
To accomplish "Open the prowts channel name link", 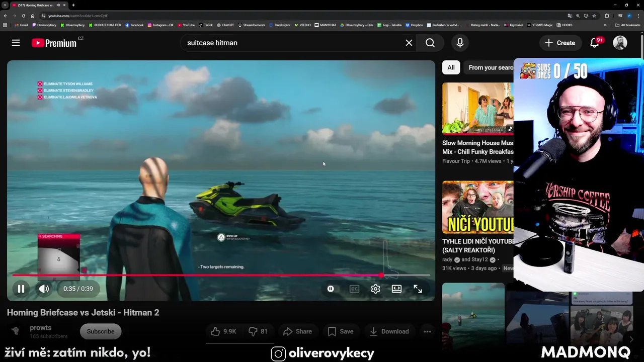I will 40,328.
